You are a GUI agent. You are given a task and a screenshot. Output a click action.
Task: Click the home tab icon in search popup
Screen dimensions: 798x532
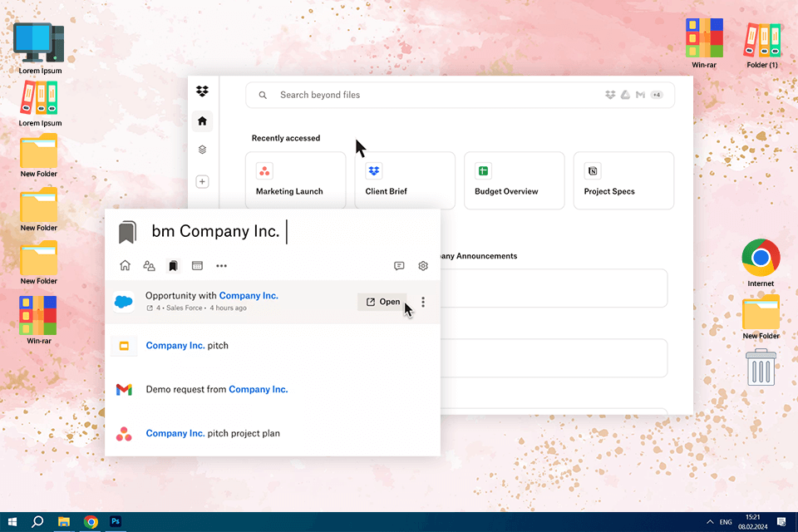coord(125,266)
